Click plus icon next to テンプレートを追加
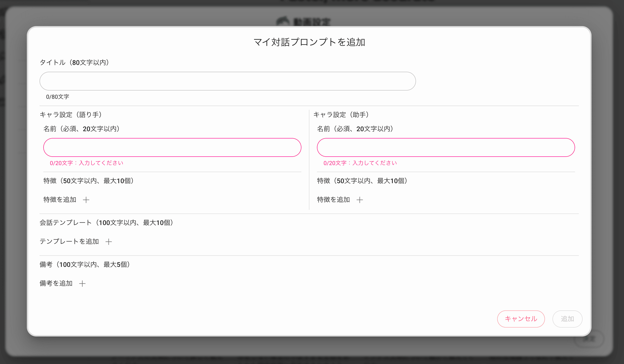The height and width of the screenshot is (364, 624). tap(108, 241)
